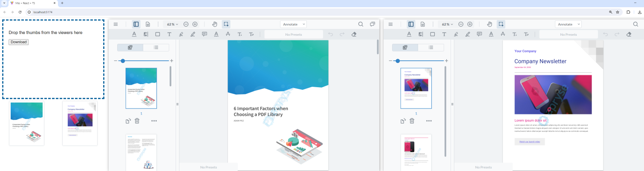The image size is (644, 171).
Task: Select the page 2 thumbnail in the left viewer
Action: 141,153
